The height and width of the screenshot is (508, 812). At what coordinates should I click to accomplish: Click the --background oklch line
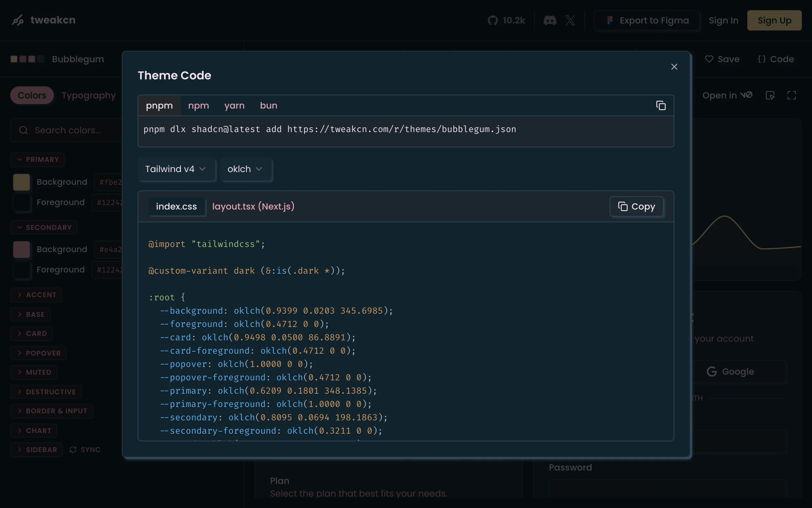[276, 311]
